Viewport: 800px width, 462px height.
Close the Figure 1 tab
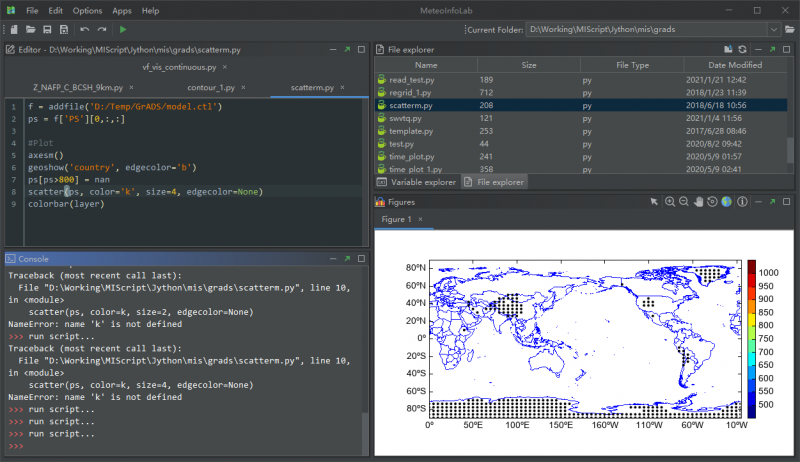click(x=421, y=219)
